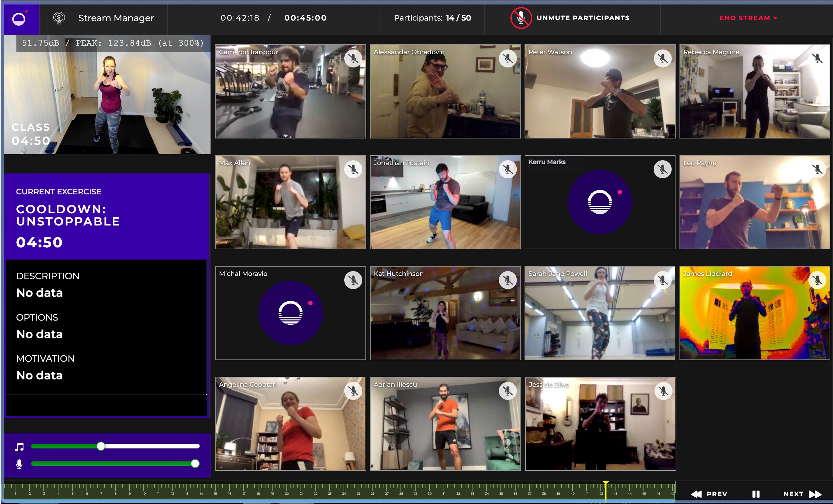
Task: Click the DESCRIPTION heading
Action: pos(48,276)
